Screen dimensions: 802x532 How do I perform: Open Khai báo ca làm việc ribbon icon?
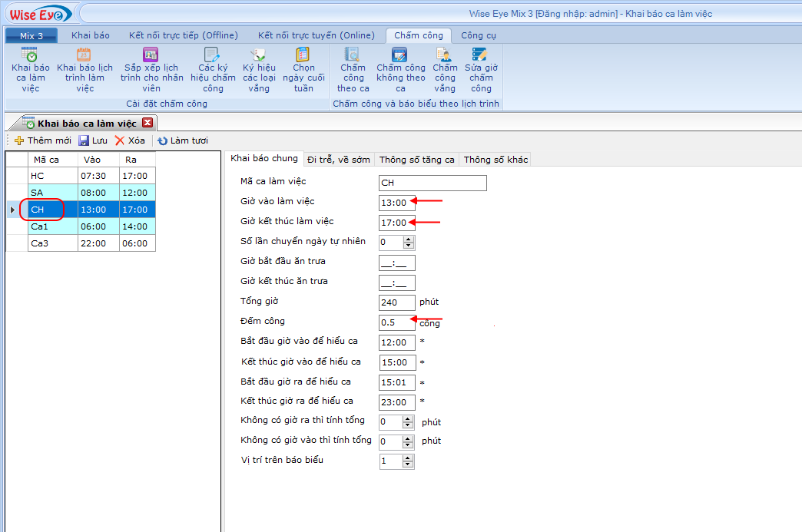click(30, 55)
